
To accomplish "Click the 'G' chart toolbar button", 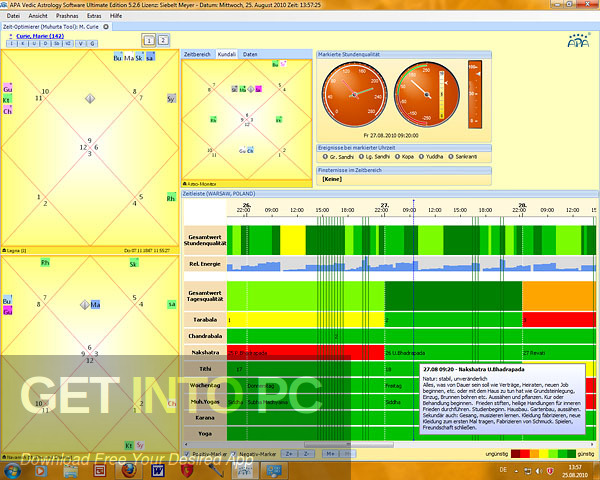I will [x=92, y=44].
